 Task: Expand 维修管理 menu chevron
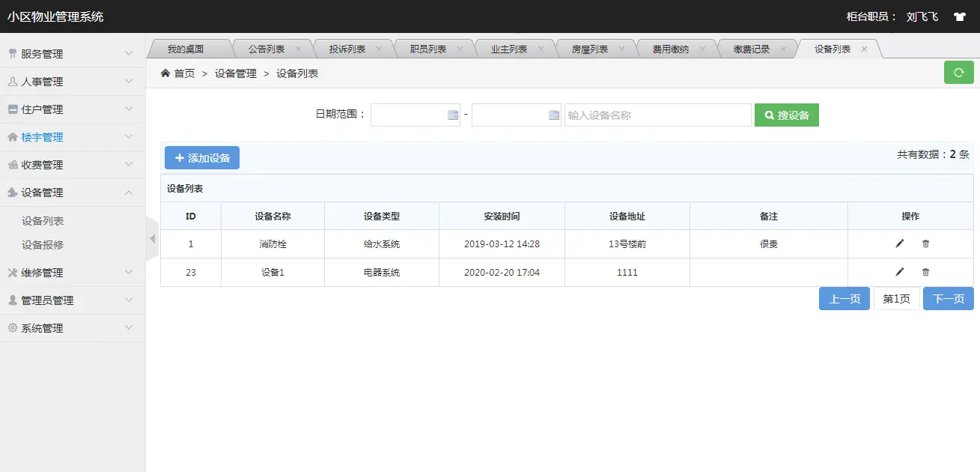coord(129,272)
